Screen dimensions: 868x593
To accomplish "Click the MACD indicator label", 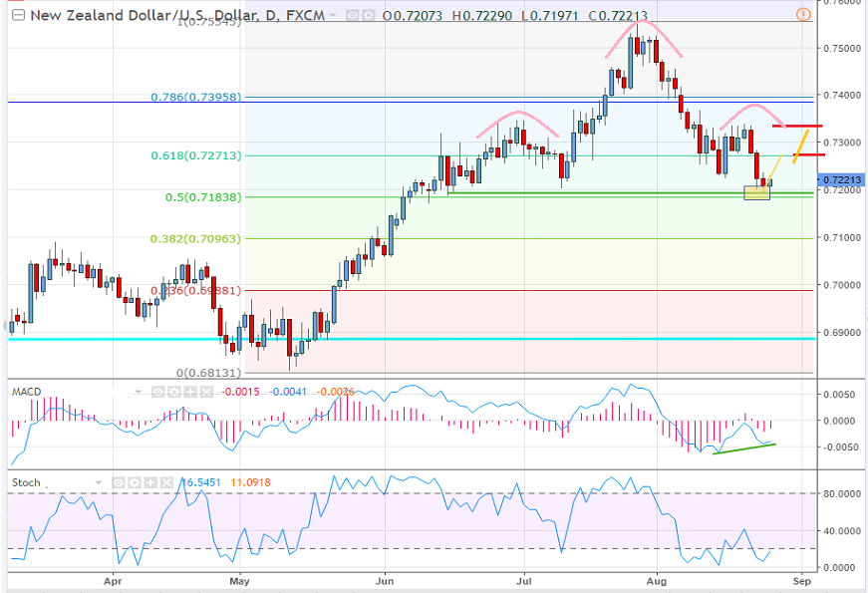I will point(27,392).
